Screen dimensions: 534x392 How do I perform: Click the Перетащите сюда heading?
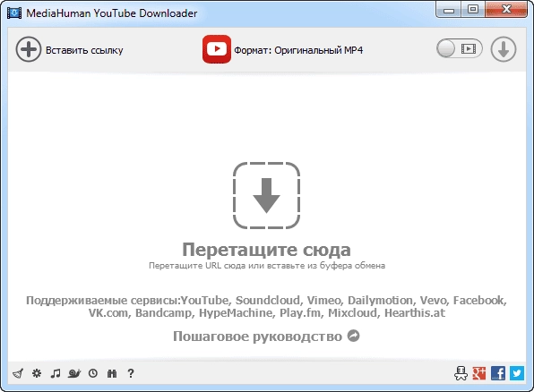point(267,250)
